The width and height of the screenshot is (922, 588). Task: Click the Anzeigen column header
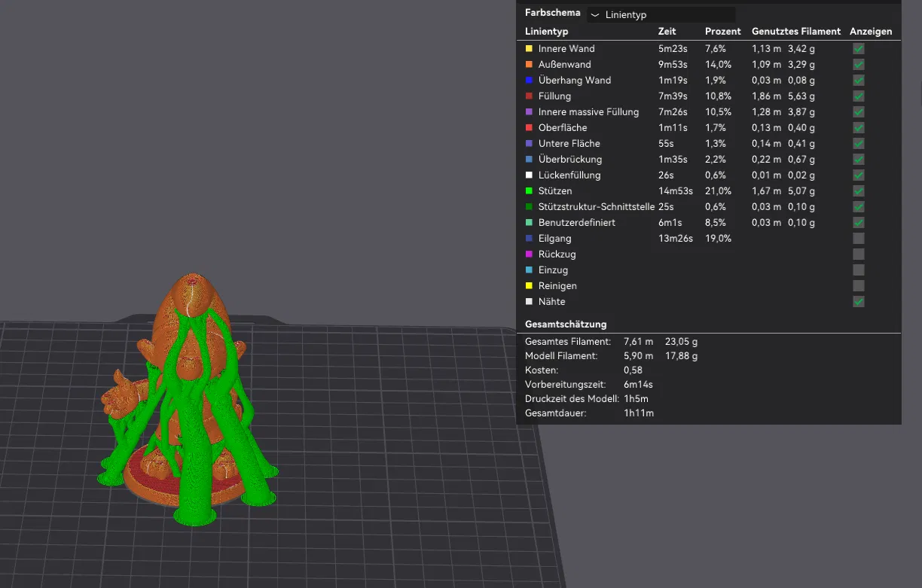pos(870,32)
